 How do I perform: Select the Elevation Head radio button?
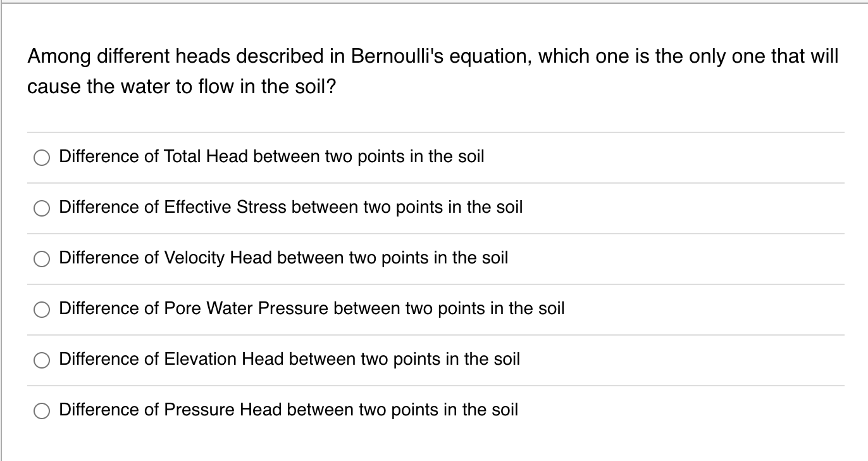[42, 360]
